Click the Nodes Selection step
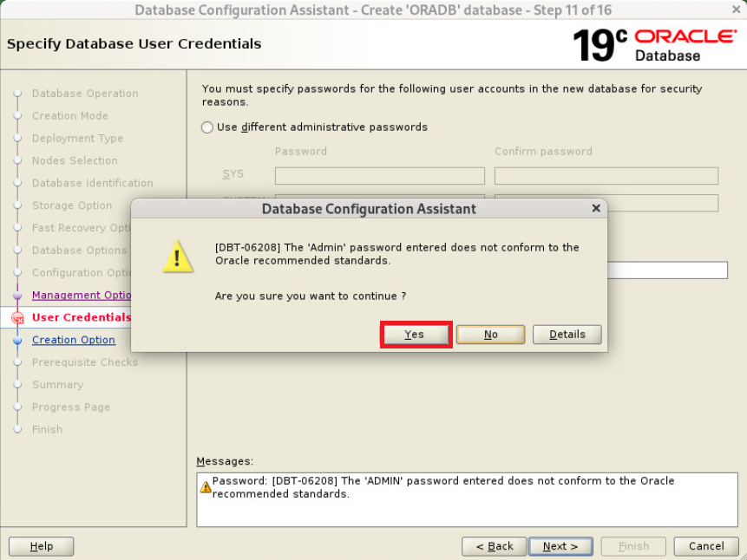 tap(75, 160)
